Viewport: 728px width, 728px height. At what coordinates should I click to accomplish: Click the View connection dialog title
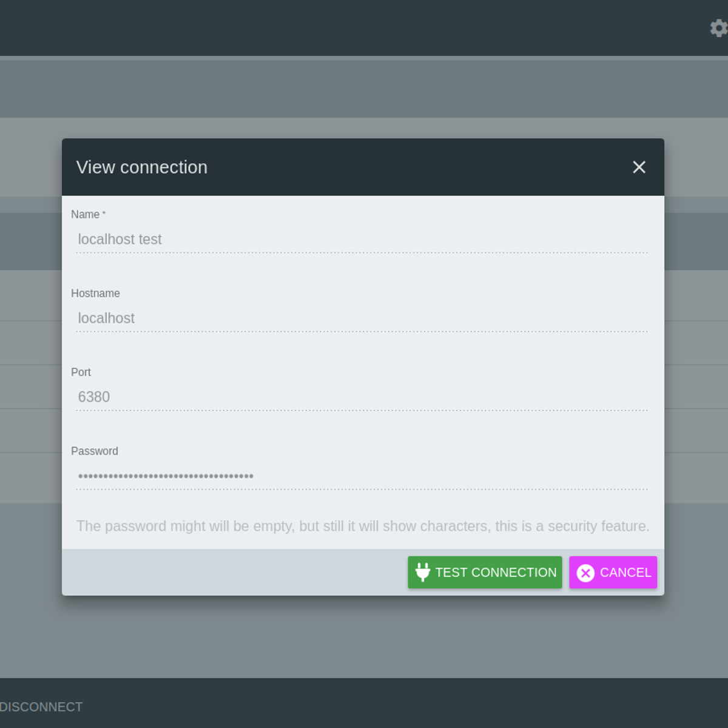tap(142, 167)
